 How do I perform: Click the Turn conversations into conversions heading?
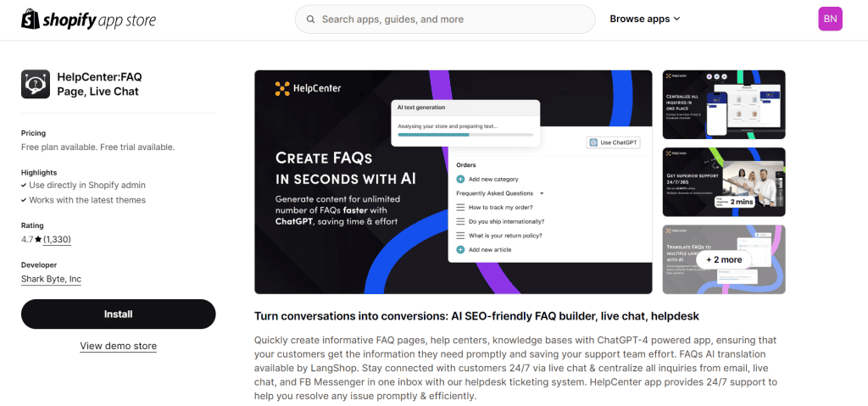click(x=476, y=316)
